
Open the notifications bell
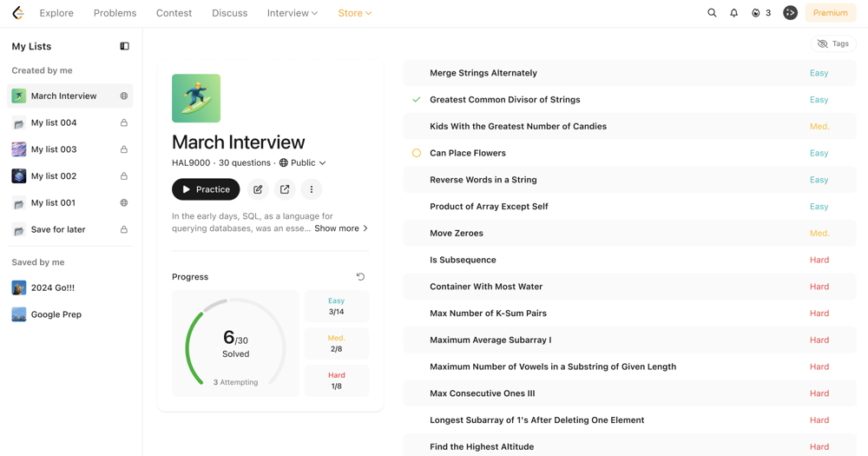tap(733, 13)
